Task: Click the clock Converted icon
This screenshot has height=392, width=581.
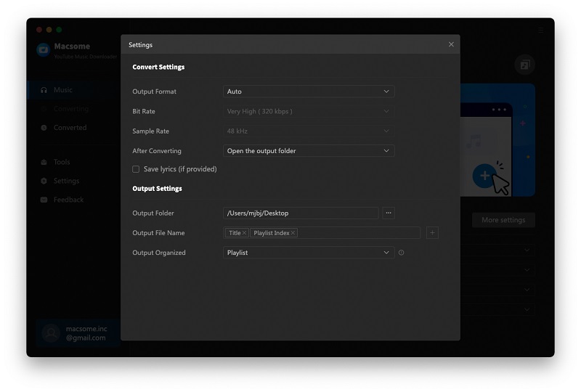Action: [x=44, y=128]
